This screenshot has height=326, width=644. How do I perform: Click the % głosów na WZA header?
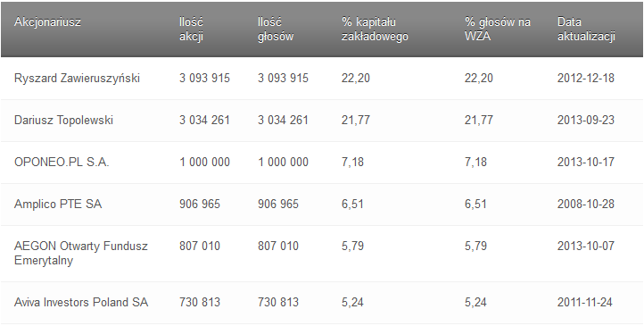point(498,29)
